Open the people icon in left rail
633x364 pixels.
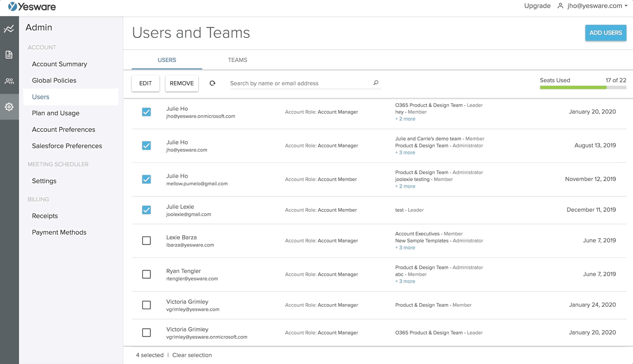coord(9,81)
